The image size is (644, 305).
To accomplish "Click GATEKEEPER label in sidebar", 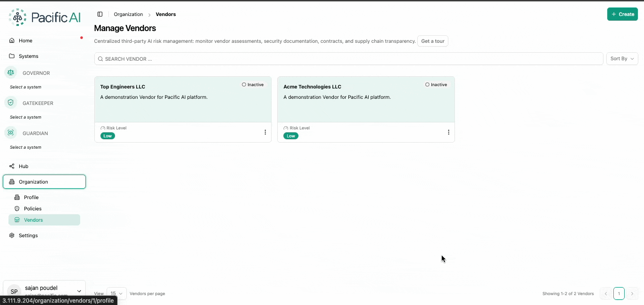I will (38, 103).
